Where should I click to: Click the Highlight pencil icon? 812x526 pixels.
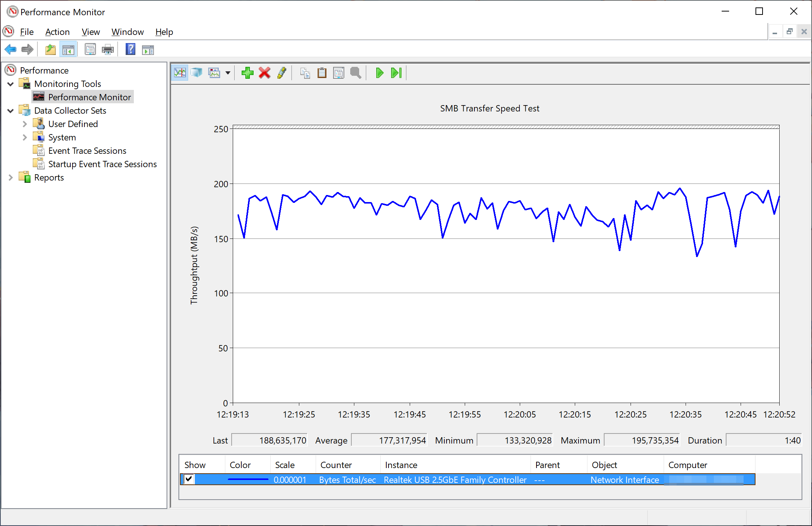(282, 73)
